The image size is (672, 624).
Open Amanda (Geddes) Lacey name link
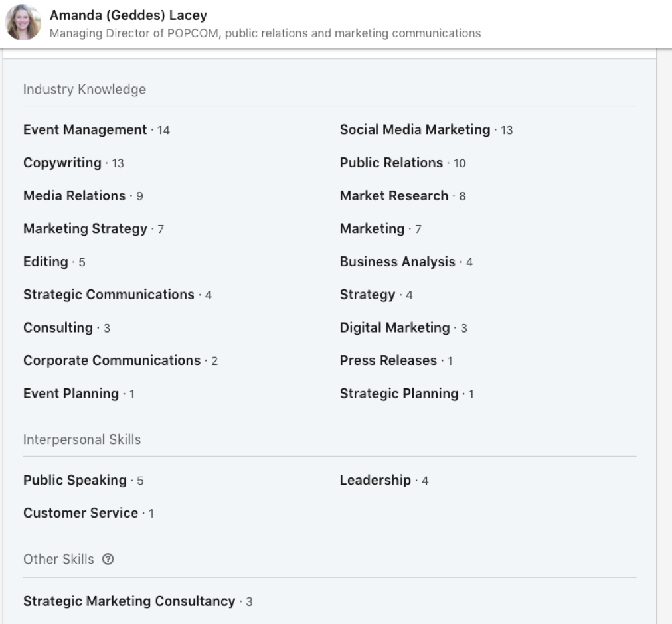point(128,15)
